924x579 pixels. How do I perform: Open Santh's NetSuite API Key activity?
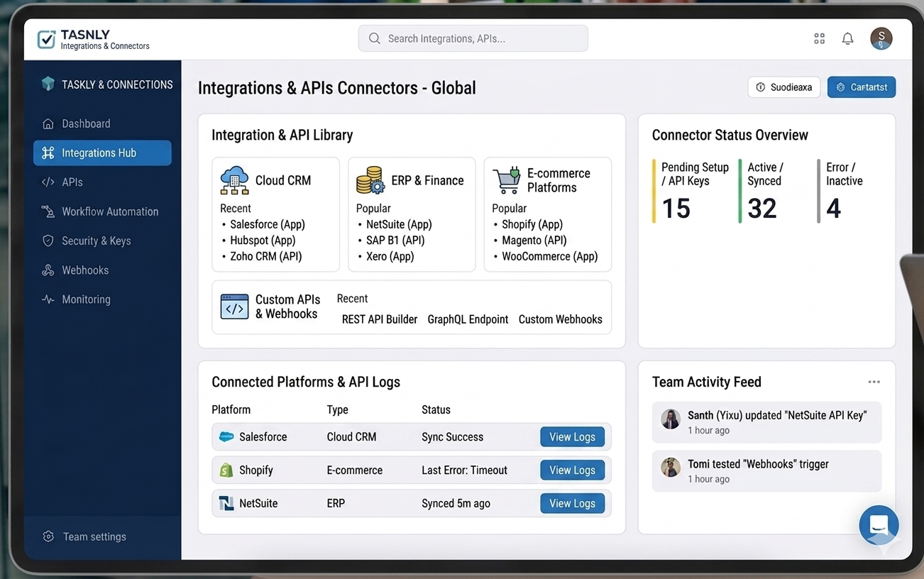766,422
